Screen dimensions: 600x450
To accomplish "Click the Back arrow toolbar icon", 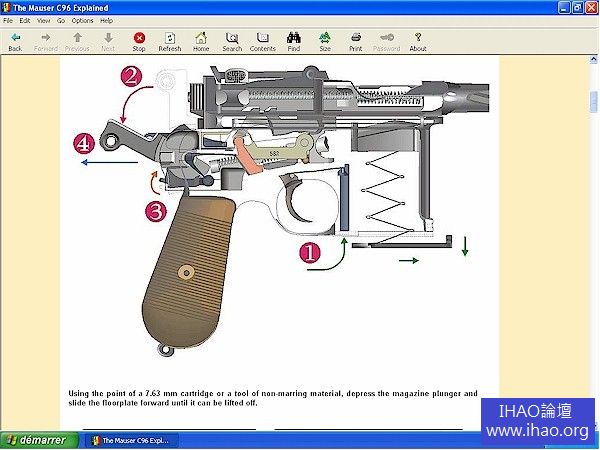I will pos(15,38).
